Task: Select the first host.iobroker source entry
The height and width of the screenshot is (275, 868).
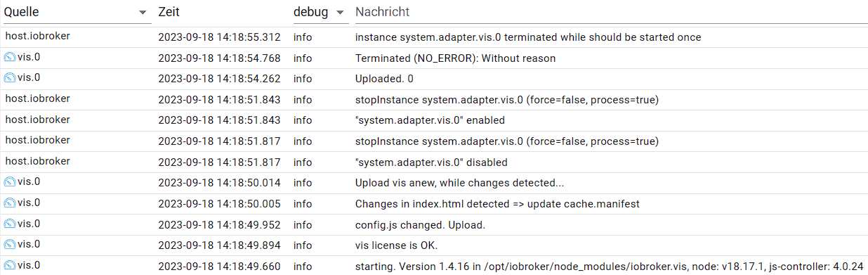Action: coord(38,36)
